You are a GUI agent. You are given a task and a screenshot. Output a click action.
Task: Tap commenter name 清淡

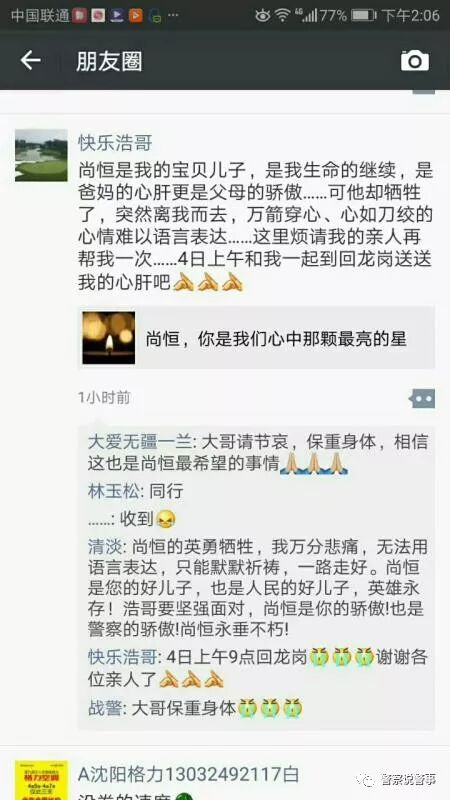[x=105, y=547]
